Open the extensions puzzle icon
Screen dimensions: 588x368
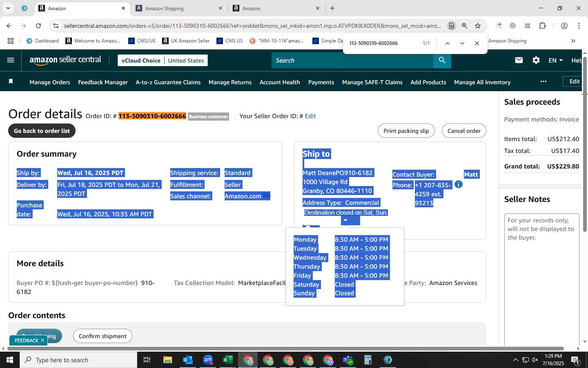(x=542, y=26)
